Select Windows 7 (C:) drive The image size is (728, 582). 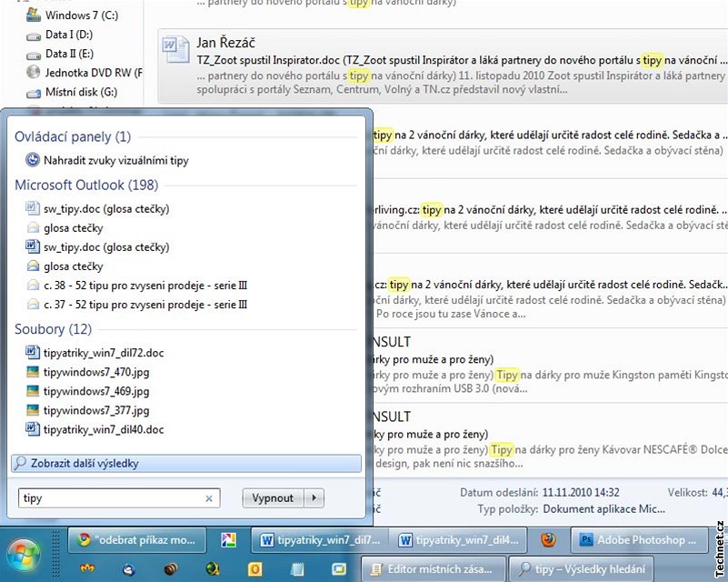(x=73, y=15)
